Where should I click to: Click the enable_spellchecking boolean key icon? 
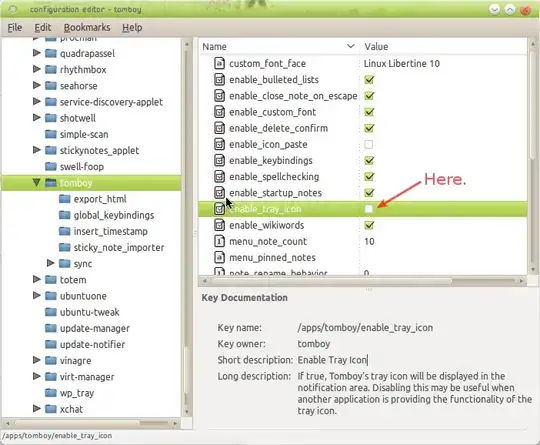pyautogui.click(x=219, y=177)
